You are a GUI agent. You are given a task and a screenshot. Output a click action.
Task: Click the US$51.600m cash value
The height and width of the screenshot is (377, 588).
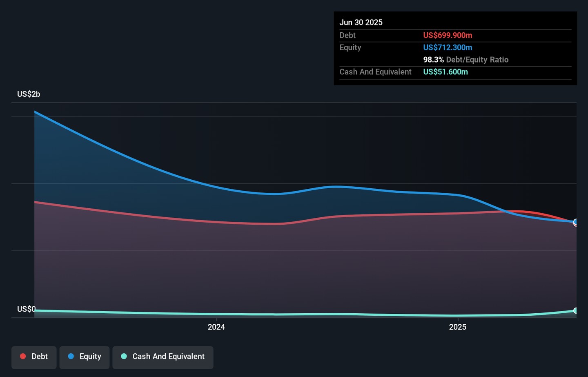tap(445, 72)
